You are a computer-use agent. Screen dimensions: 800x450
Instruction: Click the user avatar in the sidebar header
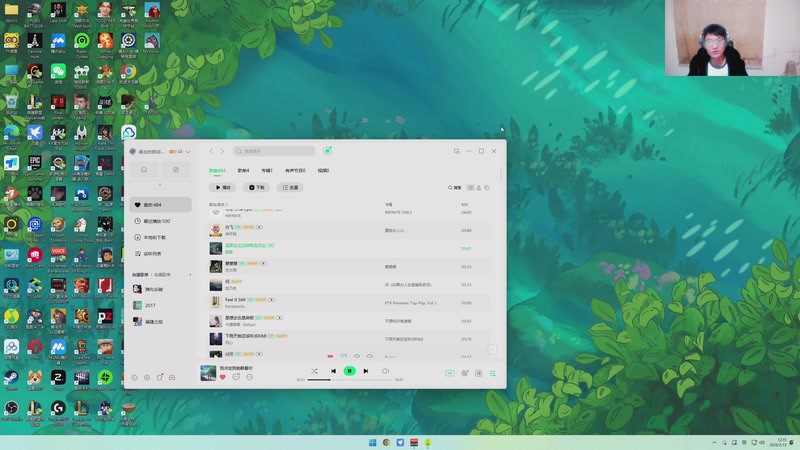click(x=133, y=152)
